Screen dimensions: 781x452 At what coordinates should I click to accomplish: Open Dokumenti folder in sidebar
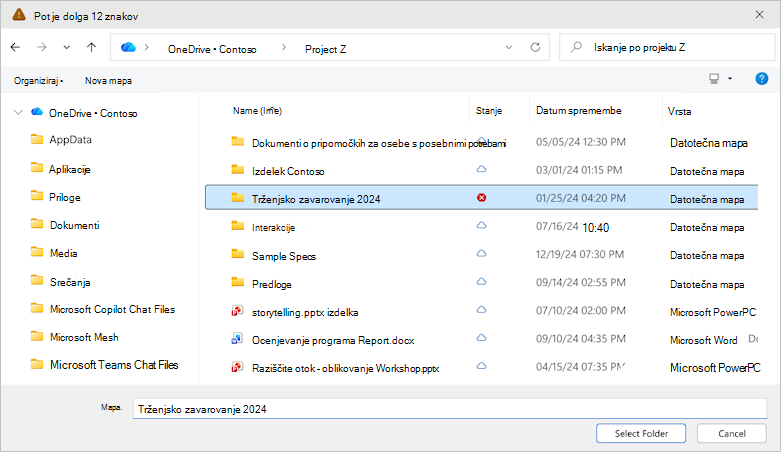click(75, 225)
